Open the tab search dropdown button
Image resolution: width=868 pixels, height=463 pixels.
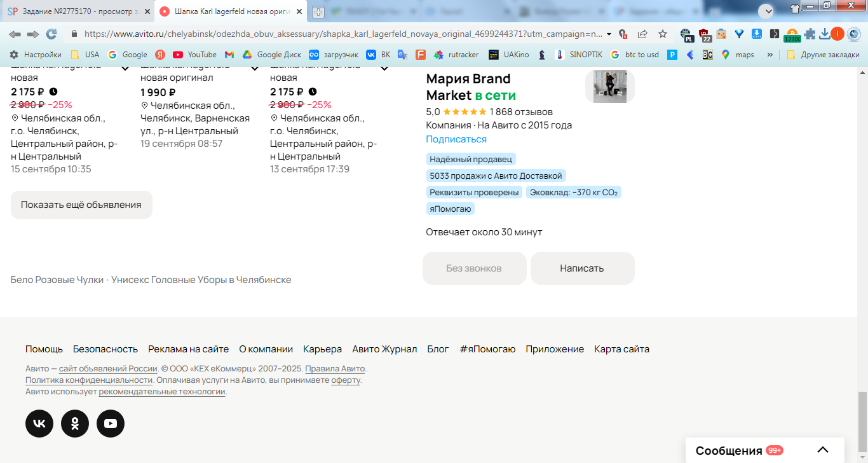[766, 11]
